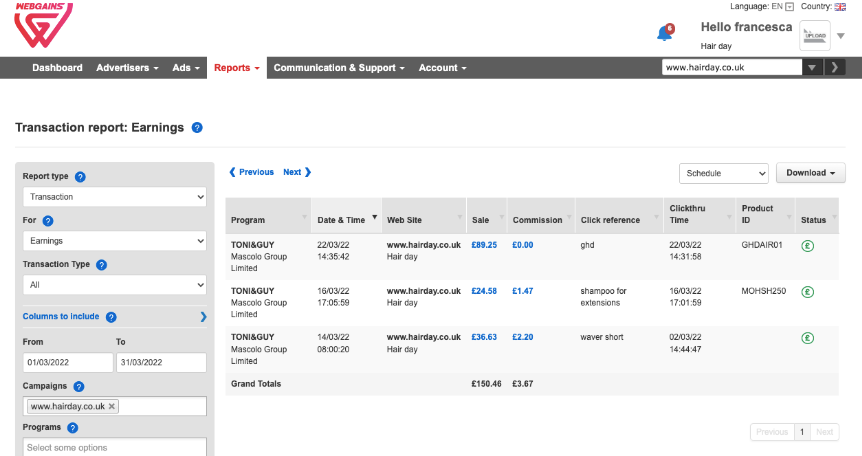Click the Next link above table

tap(297, 172)
